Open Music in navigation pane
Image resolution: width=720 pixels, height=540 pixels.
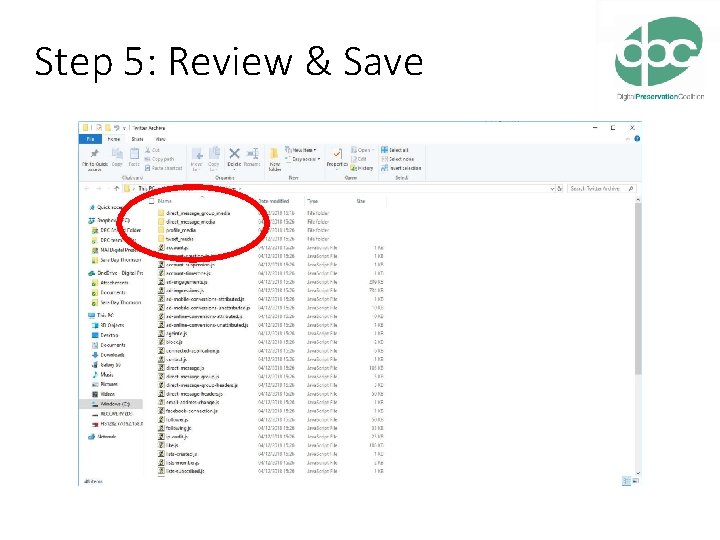pos(102,375)
